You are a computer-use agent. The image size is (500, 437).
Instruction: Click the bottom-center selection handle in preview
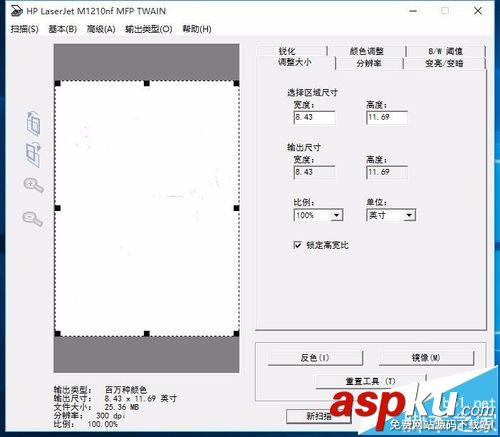[x=147, y=333]
